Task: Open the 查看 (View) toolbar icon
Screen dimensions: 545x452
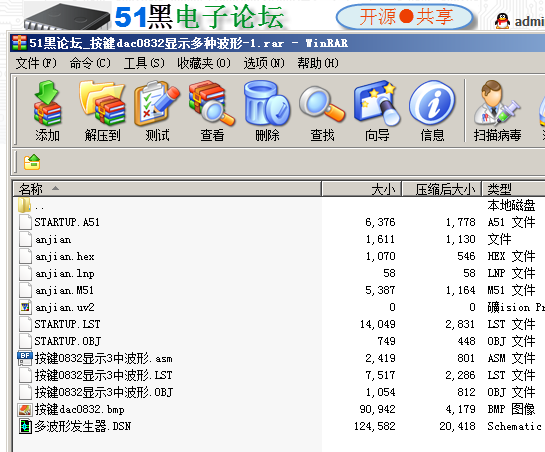Action: click(212, 111)
